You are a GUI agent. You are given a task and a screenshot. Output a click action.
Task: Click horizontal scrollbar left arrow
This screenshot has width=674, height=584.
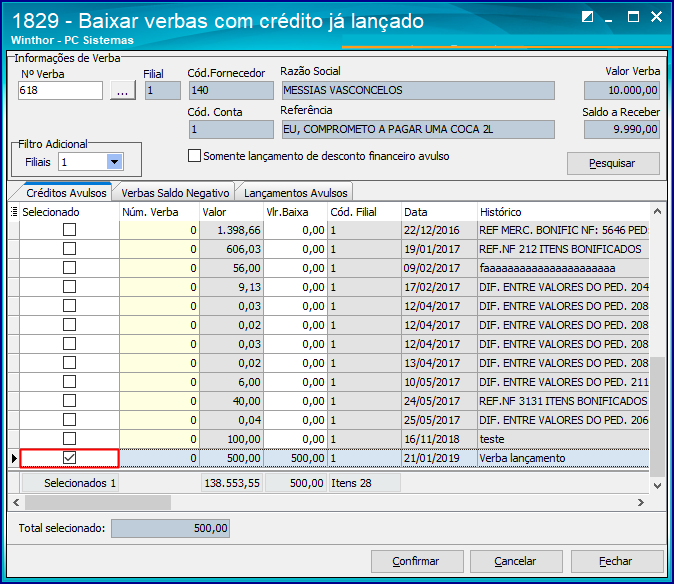(16, 502)
